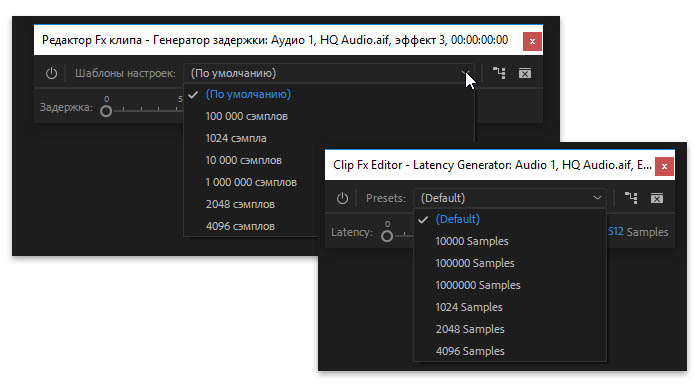Click the Presets label

tap(386, 198)
